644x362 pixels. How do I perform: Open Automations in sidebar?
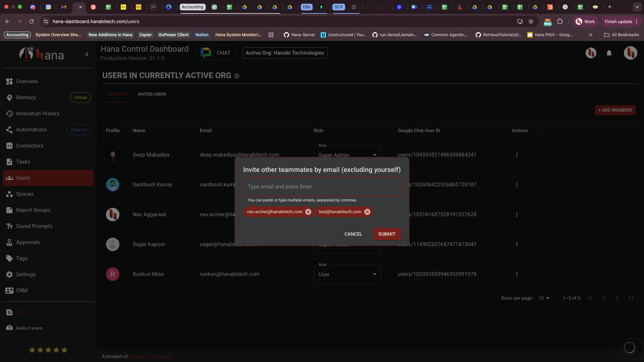(48, 130)
